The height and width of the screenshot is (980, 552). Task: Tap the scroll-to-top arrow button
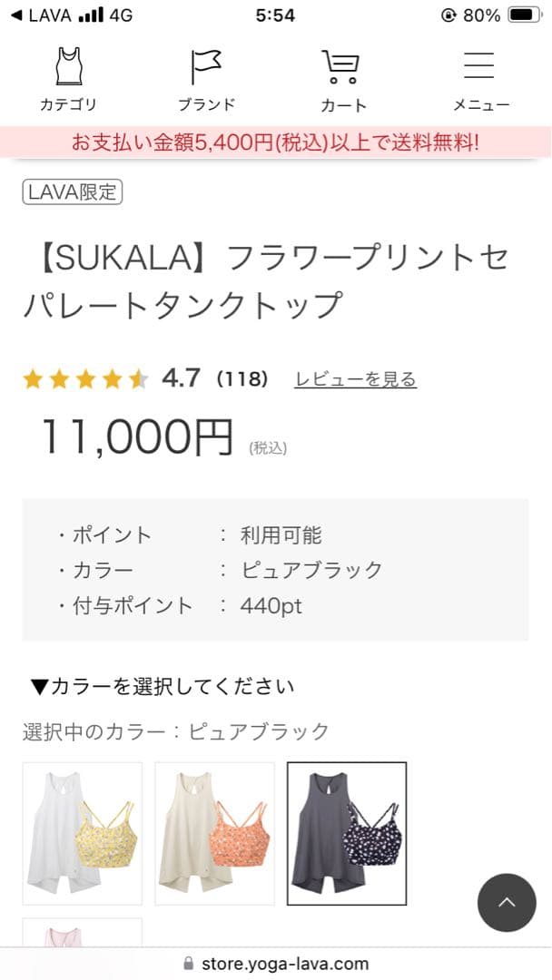pos(508,903)
